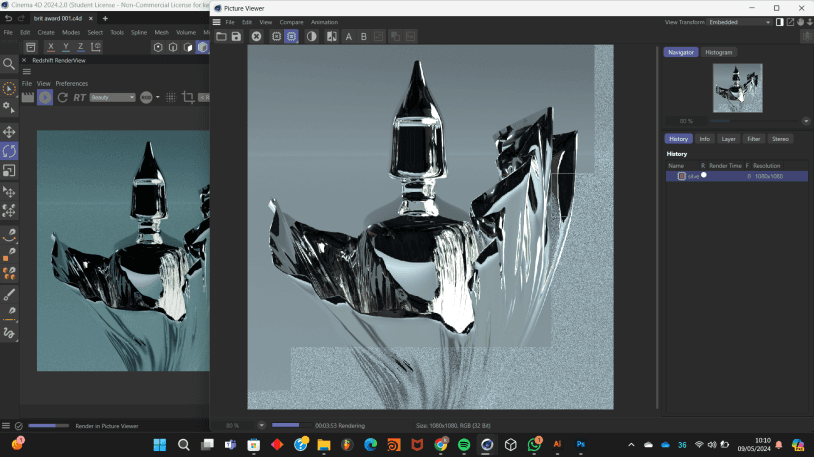Toggle the Y axis lock
This screenshot has width=814, height=457.
pyautogui.click(x=65, y=47)
